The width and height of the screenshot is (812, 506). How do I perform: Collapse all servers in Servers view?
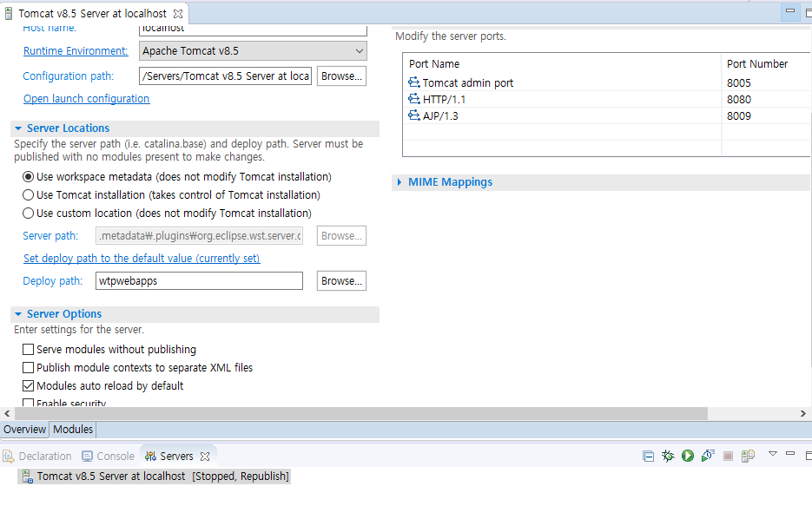[649, 456]
